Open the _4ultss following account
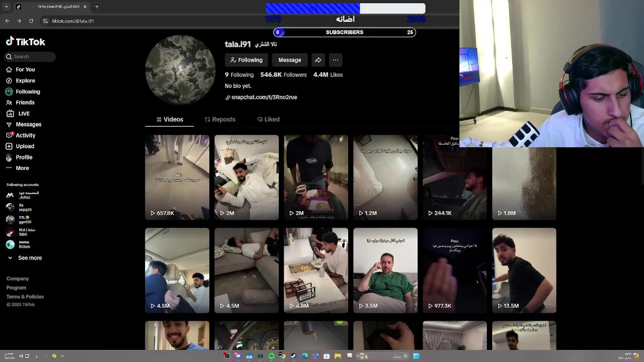644x362 pixels. tap(23, 195)
